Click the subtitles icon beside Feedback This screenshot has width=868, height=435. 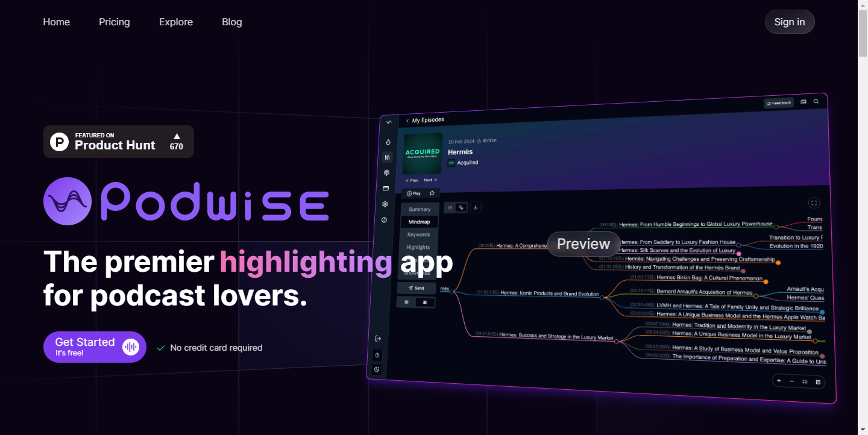804,102
